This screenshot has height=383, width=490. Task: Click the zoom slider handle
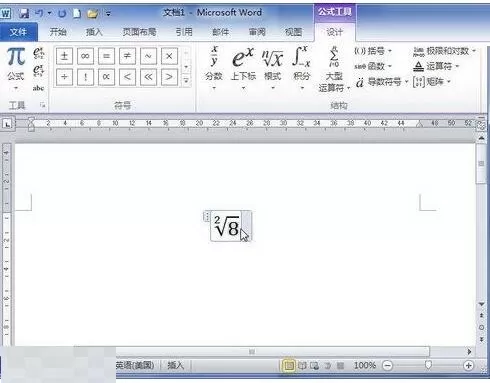[x=428, y=365]
